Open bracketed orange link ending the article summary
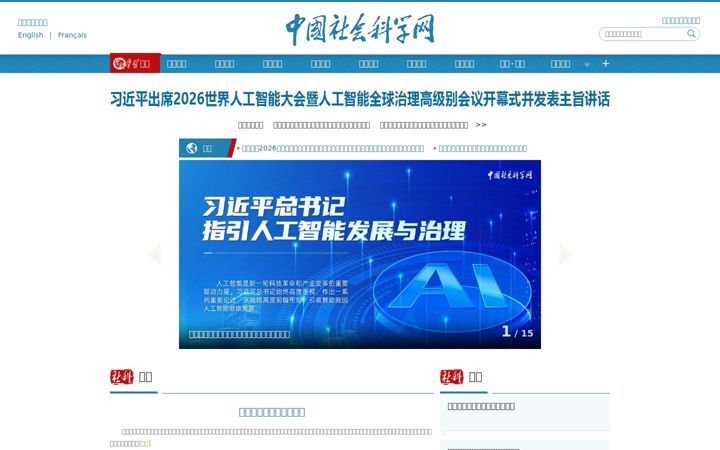Image resolution: width=720 pixels, height=450 pixels. [x=145, y=444]
